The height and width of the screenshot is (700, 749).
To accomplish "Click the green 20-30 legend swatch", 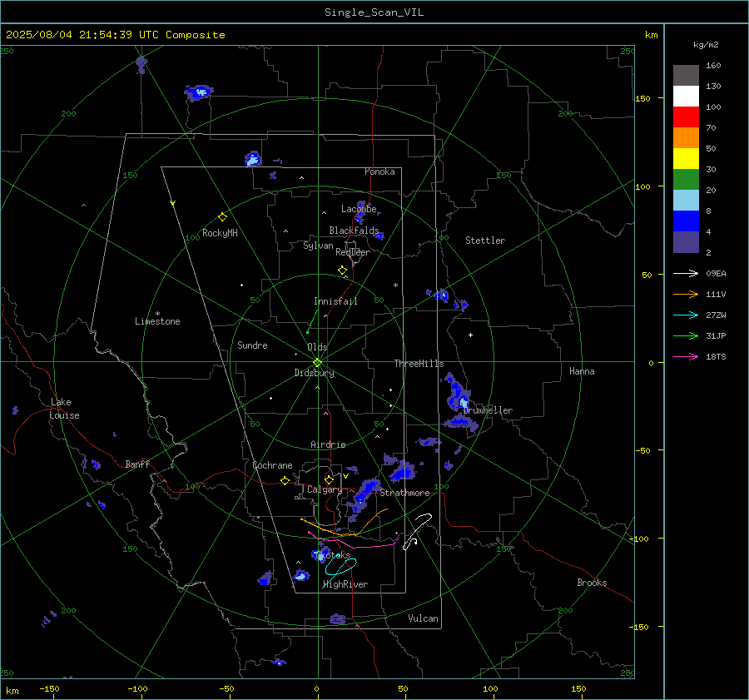I will 686,179.
